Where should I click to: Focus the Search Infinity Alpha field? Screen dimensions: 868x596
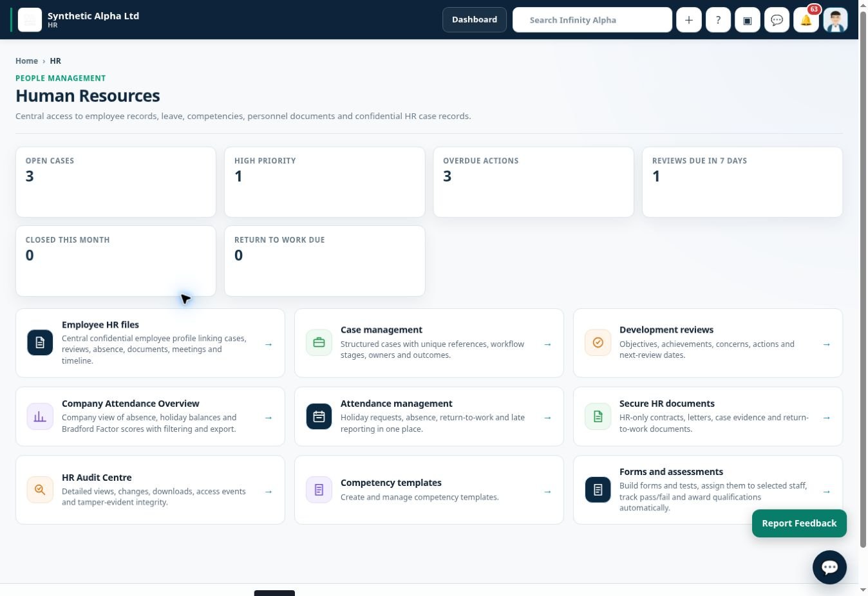pyautogui.click(x=592, y=20)
